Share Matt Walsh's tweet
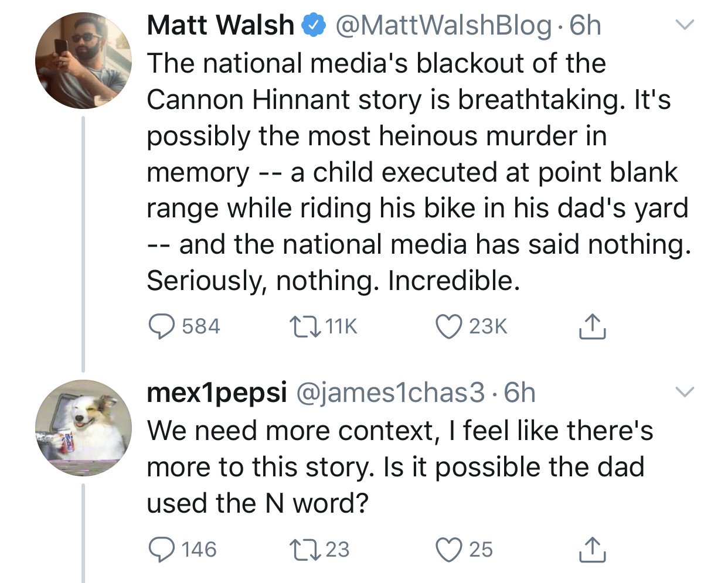The width and height of the screenshot is (728, 583). point(592,327)
